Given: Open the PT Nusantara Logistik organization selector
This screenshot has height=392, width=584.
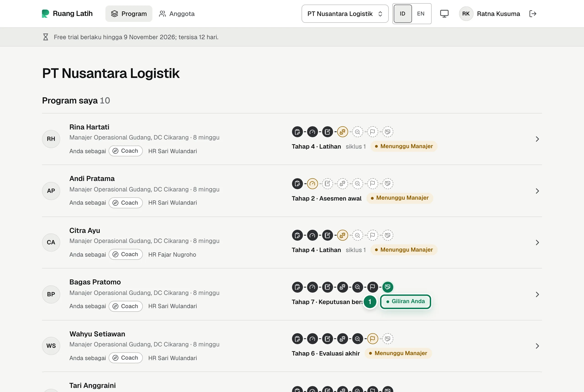Looking at the screenshot, I should 345,14.
